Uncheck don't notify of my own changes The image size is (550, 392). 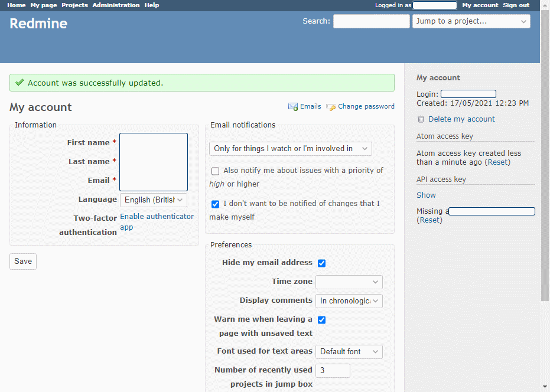216,204
